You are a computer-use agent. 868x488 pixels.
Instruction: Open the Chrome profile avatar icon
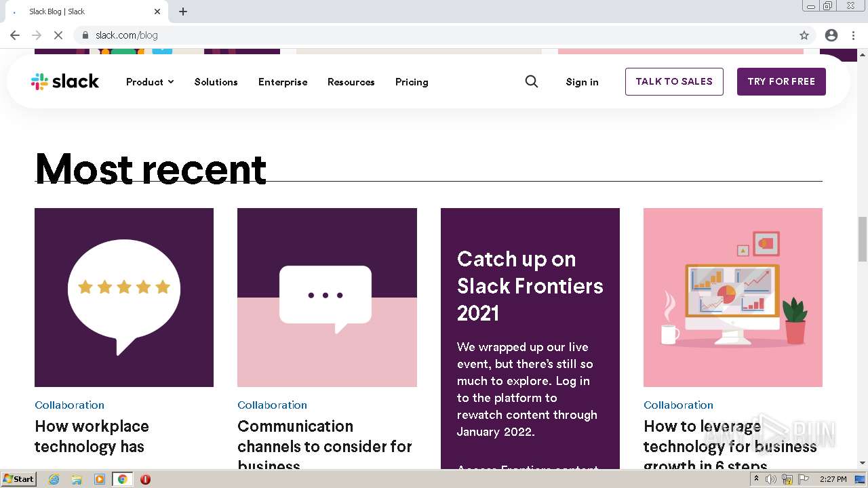(831, 35)
